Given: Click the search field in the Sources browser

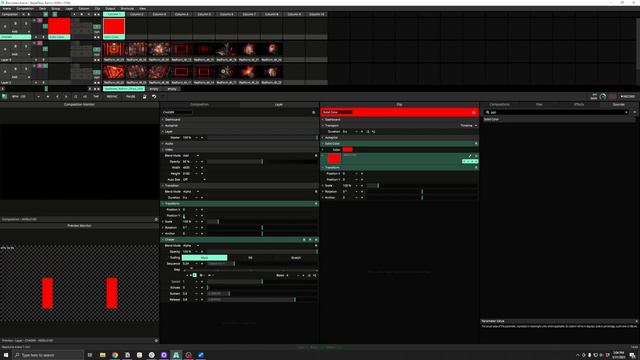Looking at the screenshot, I should click(556, 112).
